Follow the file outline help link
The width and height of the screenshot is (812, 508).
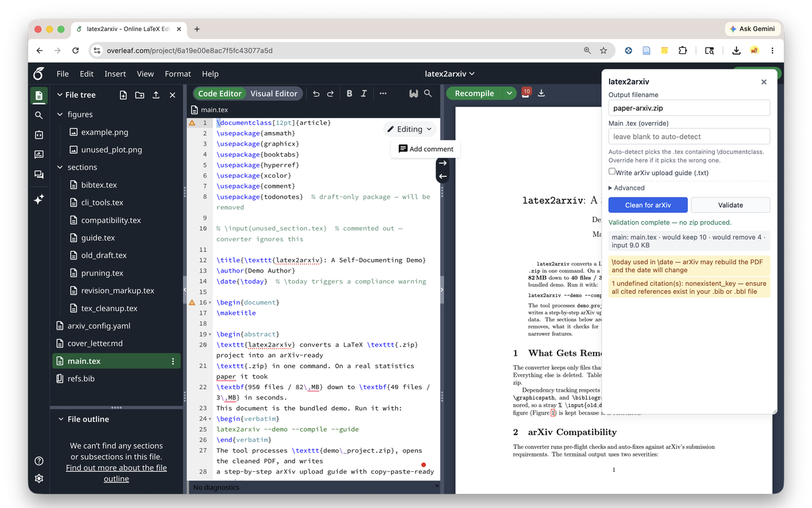click(116, 473)
